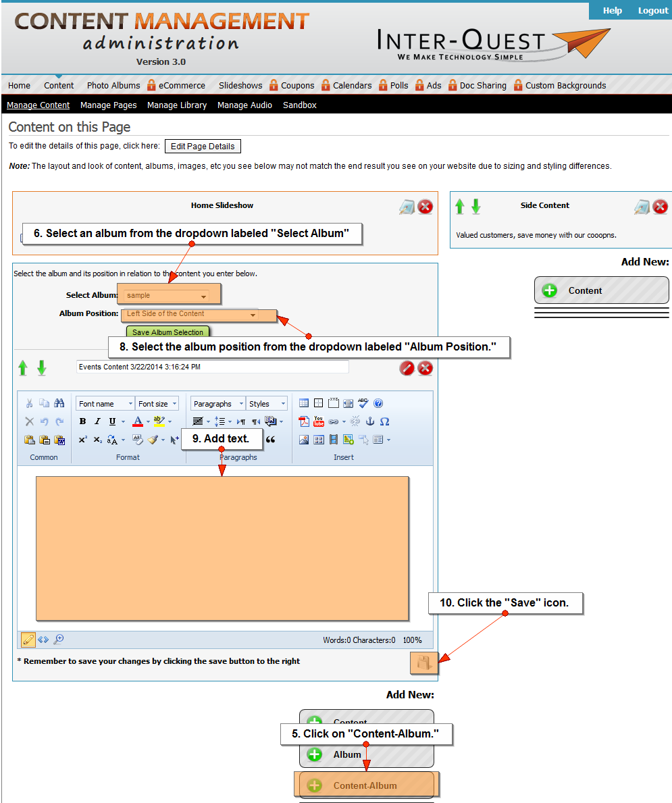Insert a PDF using the PDF icon
The height and width of the screenshot is (803, 672).
[304, 421]
